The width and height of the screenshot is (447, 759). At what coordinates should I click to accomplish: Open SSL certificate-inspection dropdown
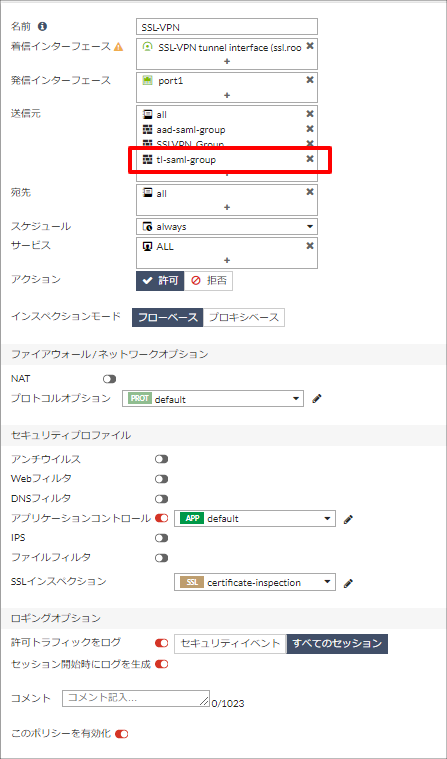click(255, 582)
